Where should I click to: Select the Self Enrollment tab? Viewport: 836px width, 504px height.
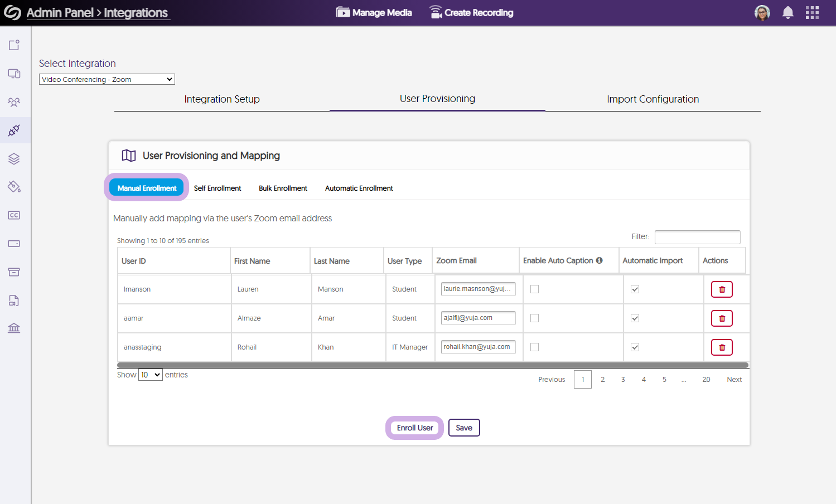point(218,188)
